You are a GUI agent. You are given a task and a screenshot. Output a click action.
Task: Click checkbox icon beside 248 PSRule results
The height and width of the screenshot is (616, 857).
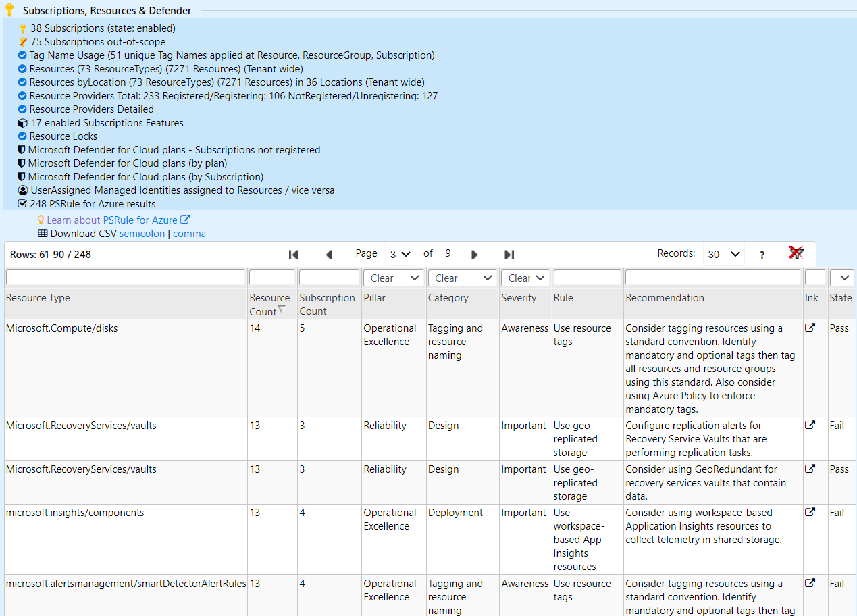[22, 204]
